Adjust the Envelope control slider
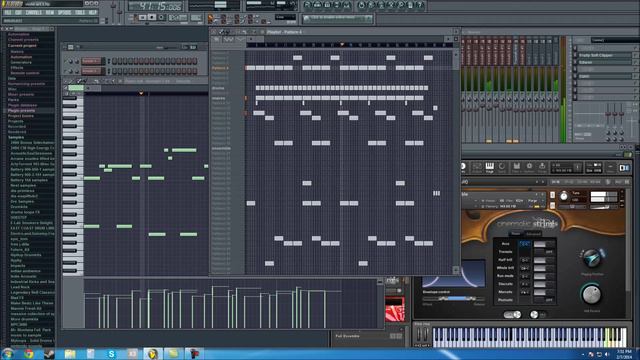The width and height of the screenshot is (640, 360). 454,299
